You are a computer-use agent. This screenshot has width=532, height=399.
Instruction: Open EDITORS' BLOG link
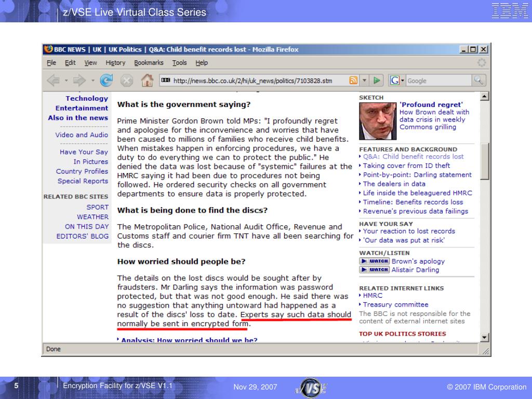(x=83, y=236)
